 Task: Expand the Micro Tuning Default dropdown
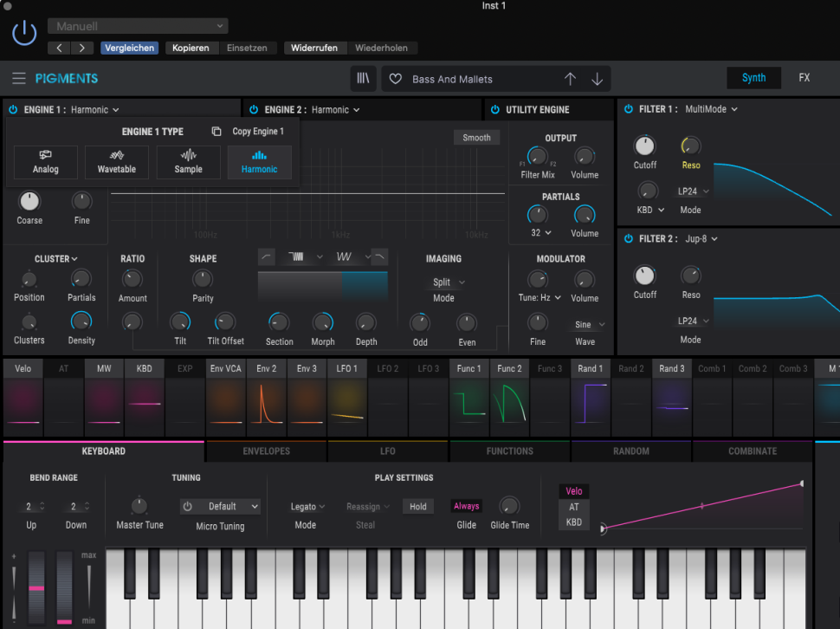221,506
